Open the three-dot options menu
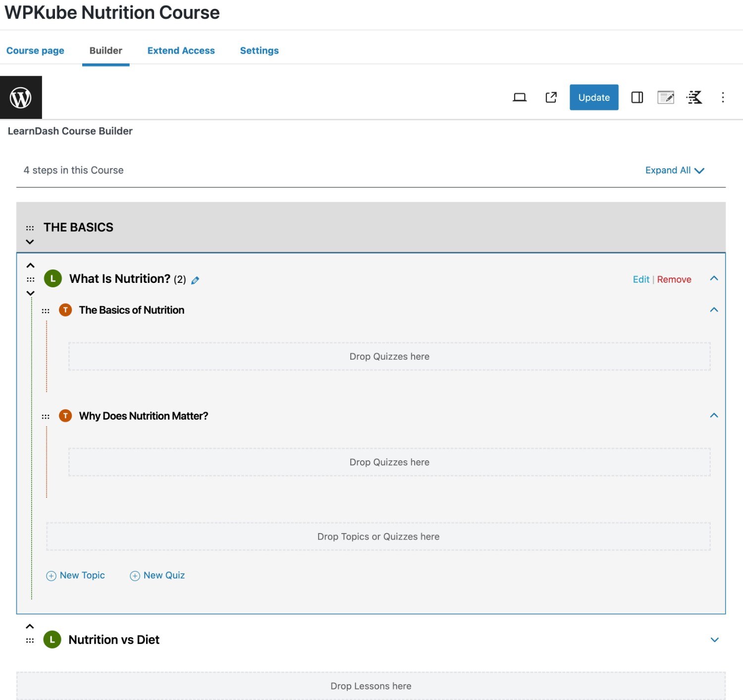This screenshot has width=743, height=700. tap(723, 98)
